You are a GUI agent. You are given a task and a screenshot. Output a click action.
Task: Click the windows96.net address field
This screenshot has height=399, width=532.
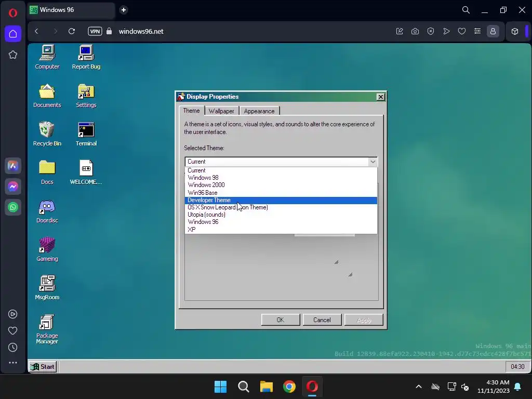click(141, 31)
